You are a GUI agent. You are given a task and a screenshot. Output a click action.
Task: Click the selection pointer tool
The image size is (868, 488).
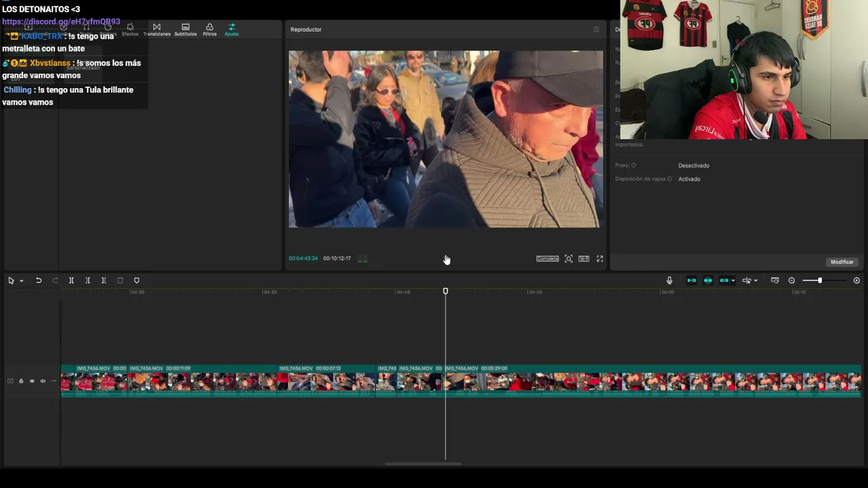[x=11, y=281]
